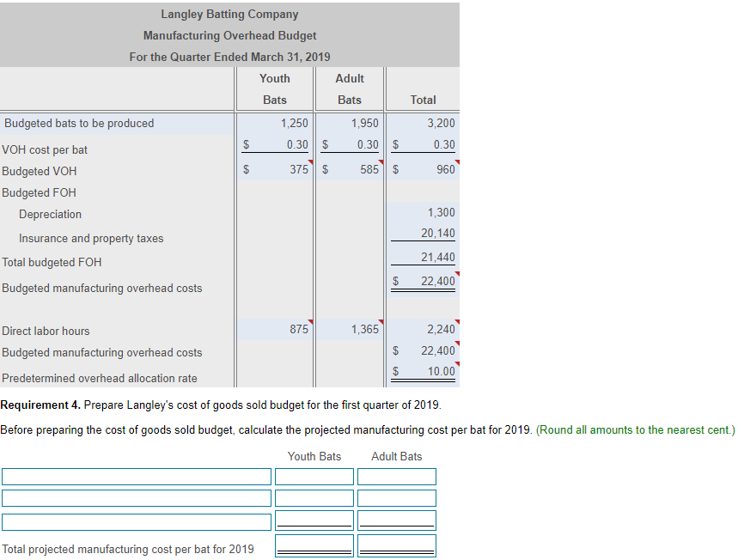Click the first row label input field
This screenshot has height=560, width=744.
pos(137,477)
